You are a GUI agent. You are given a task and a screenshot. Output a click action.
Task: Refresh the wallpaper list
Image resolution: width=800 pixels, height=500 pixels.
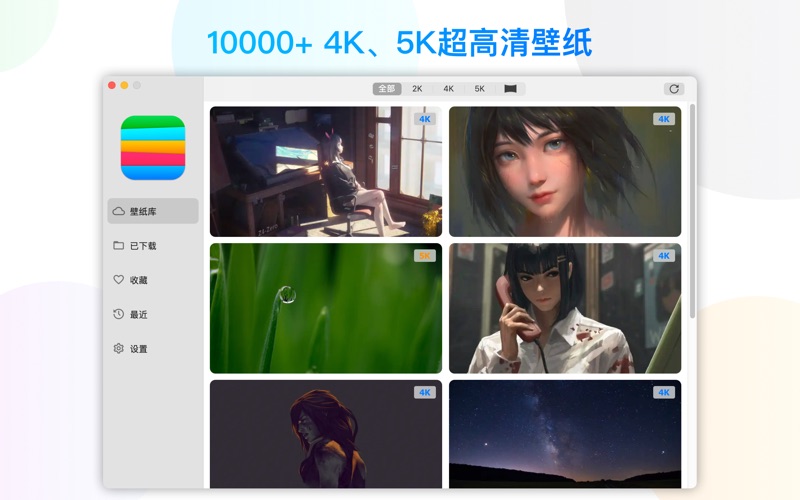coord(674,89)
